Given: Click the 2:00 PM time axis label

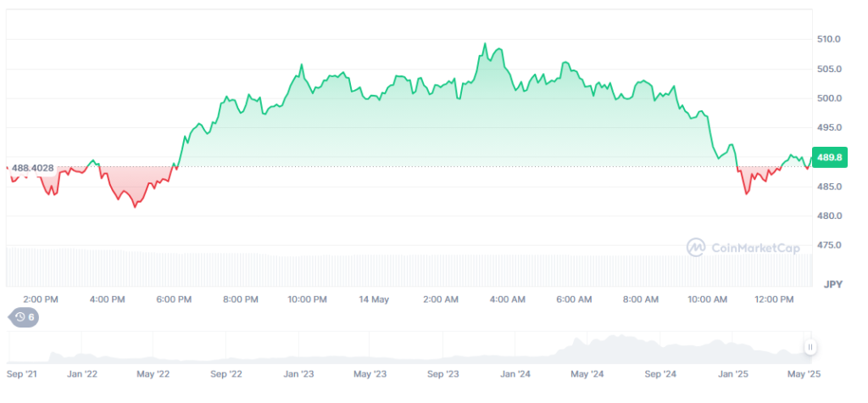Looking at the screenshot, I should [x=41, y=299].
